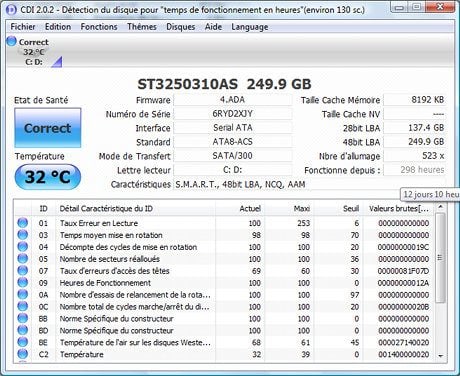The height and width of the screenshot is (376, 460).
Task: Click the blue Correct health status button
Action: tap(48, 128)
